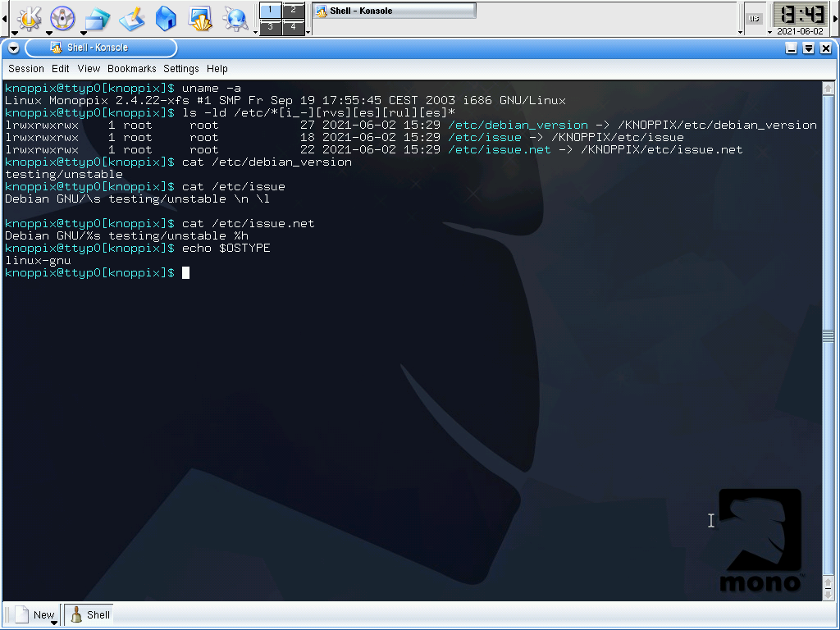Open the Session menu
The width and height of the screenshot is (840, 630).
coord(26,69)
